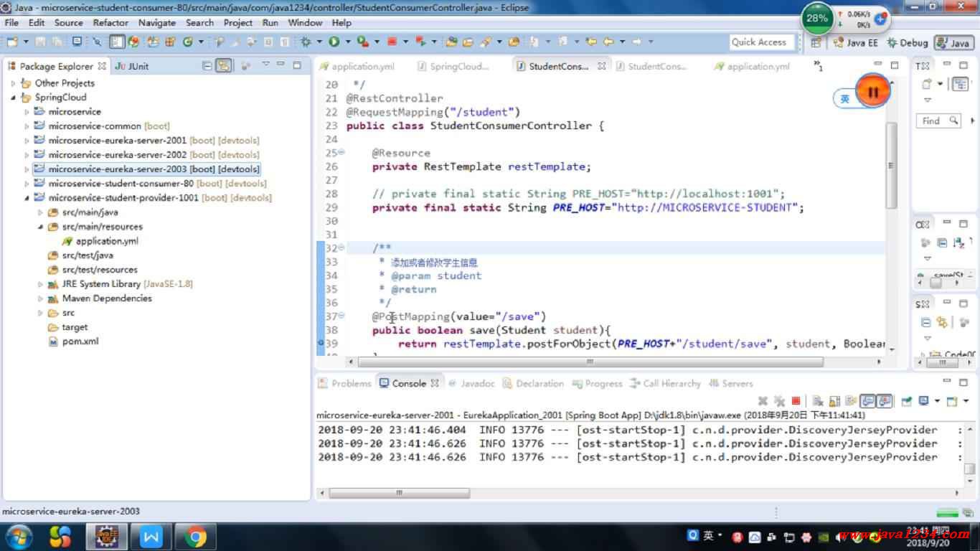Click the Debug bug icon in toolbar
Image resolution: width=980 pixels, height=551 pixels.
pos(305,42)
